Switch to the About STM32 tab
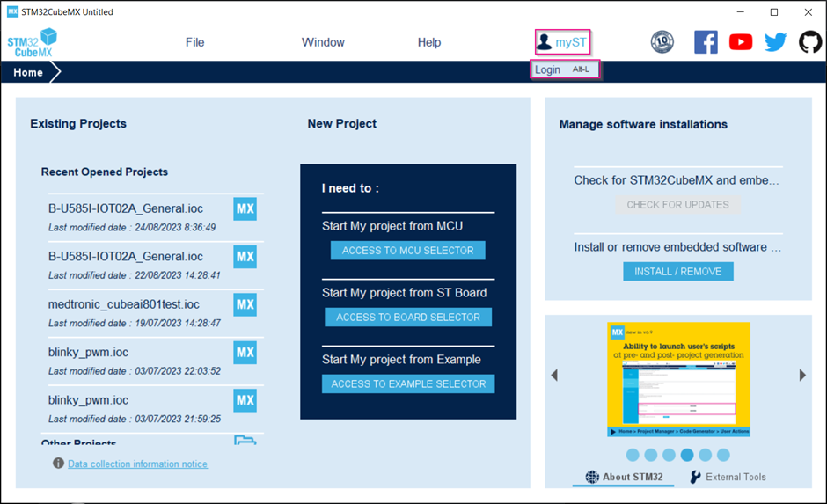Image resolution: width=827 pixels, height=504 pixels. [x=624, y=477]
